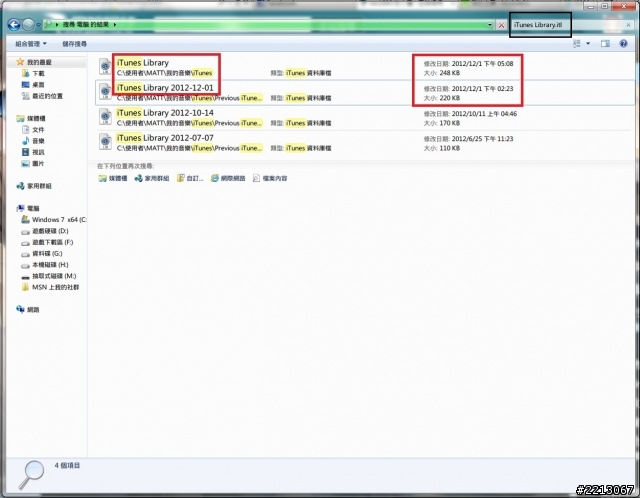Screen dimensions: 640x498
Task: Click the 170 KB size text
Action: point(450,123)
